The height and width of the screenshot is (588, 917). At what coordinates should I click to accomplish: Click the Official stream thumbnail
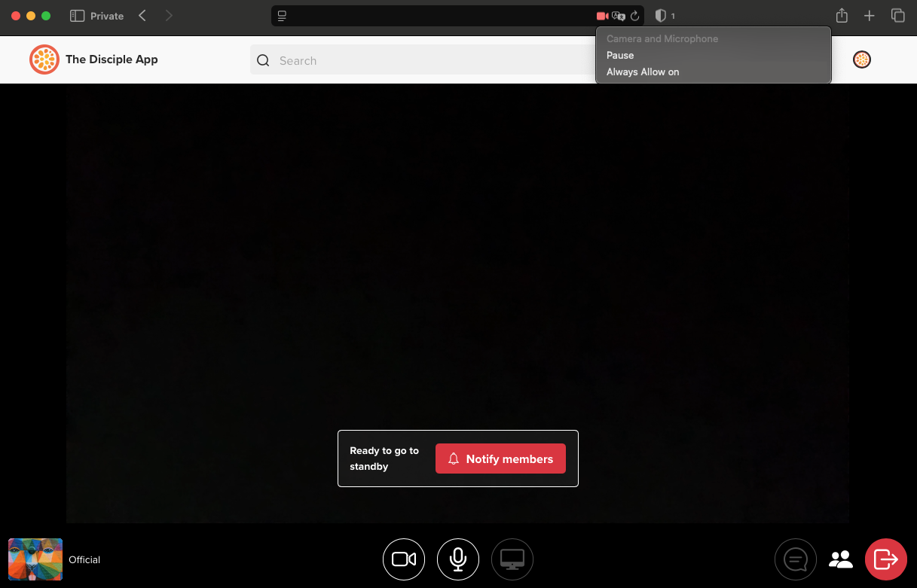(35, 559)
